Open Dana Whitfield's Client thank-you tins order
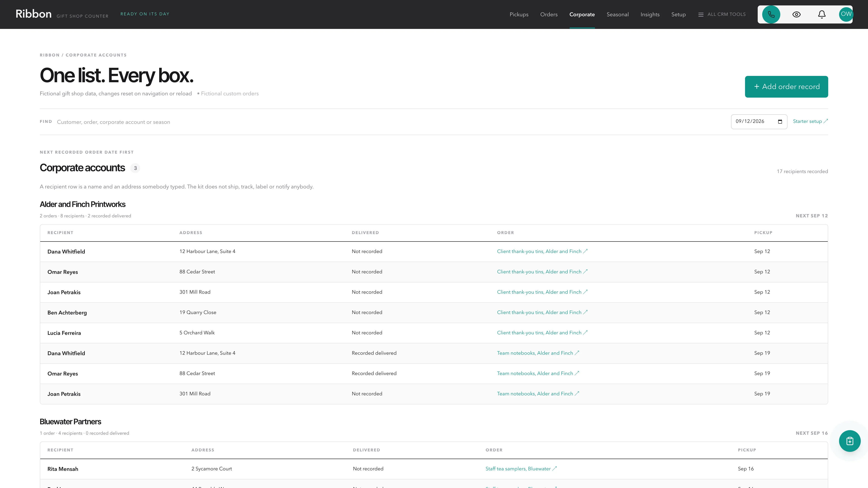Viewport: 868px width, 488px height. (x=542, y=251)
